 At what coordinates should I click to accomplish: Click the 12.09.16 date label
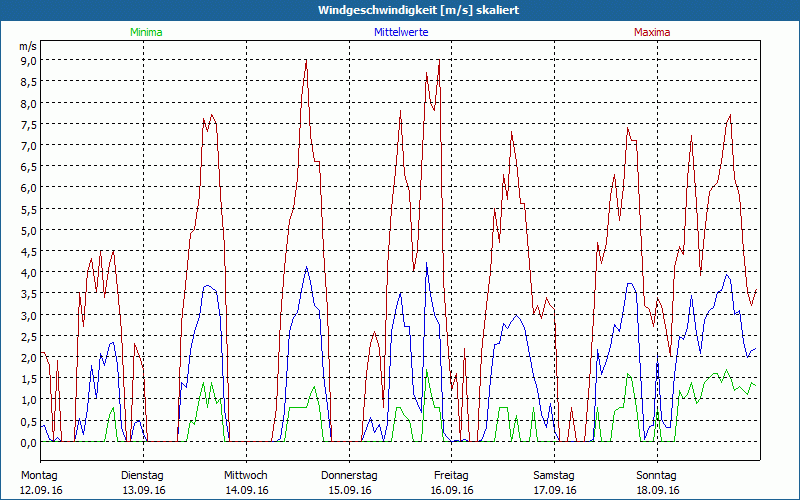[x=42, y=490]
